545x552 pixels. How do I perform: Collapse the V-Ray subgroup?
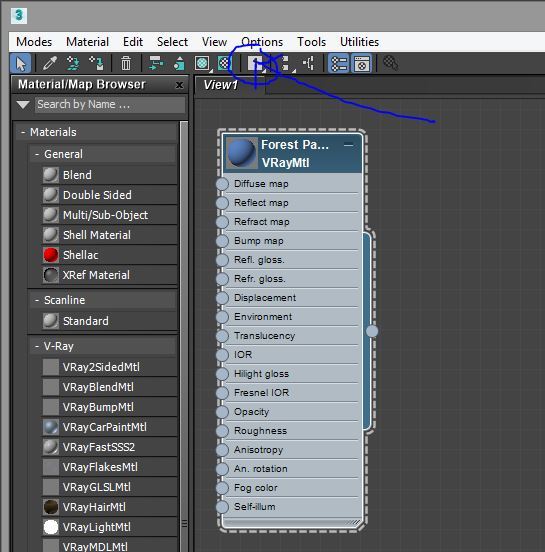coord(37,346)
